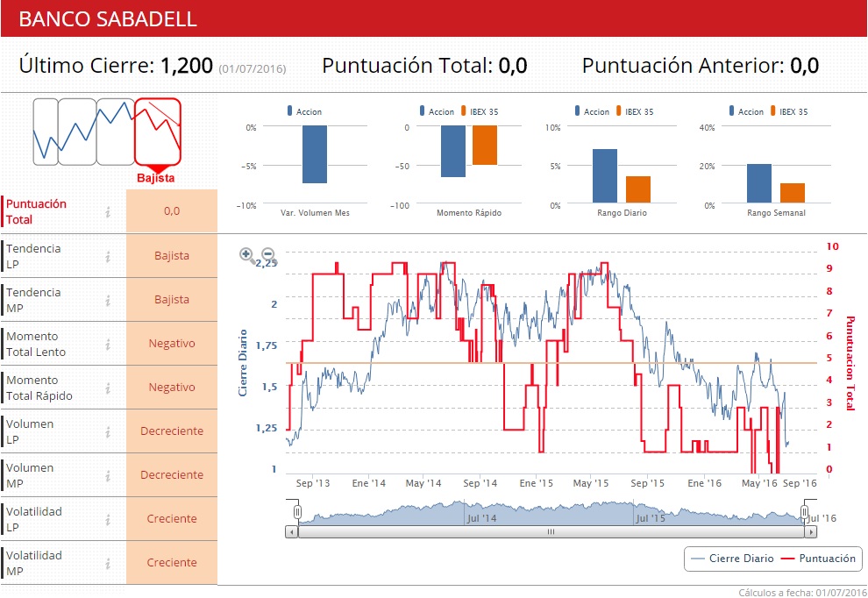Toggle Accion legend in Var. Volumen Mes chart
868x598 pixels.
[304, 111]
